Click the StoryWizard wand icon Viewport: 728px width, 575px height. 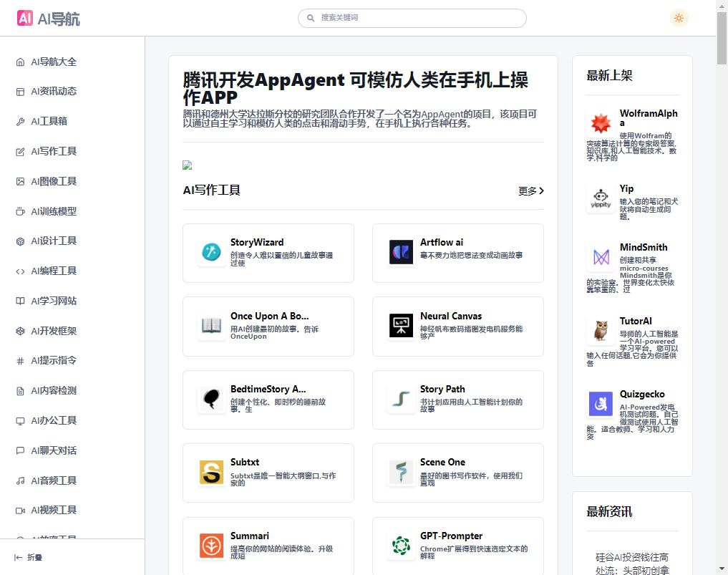[x=211, y=252]
